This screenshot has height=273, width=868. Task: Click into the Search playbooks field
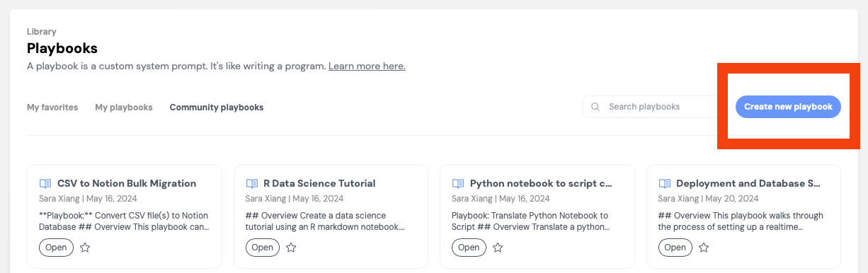tap(650, 107)
